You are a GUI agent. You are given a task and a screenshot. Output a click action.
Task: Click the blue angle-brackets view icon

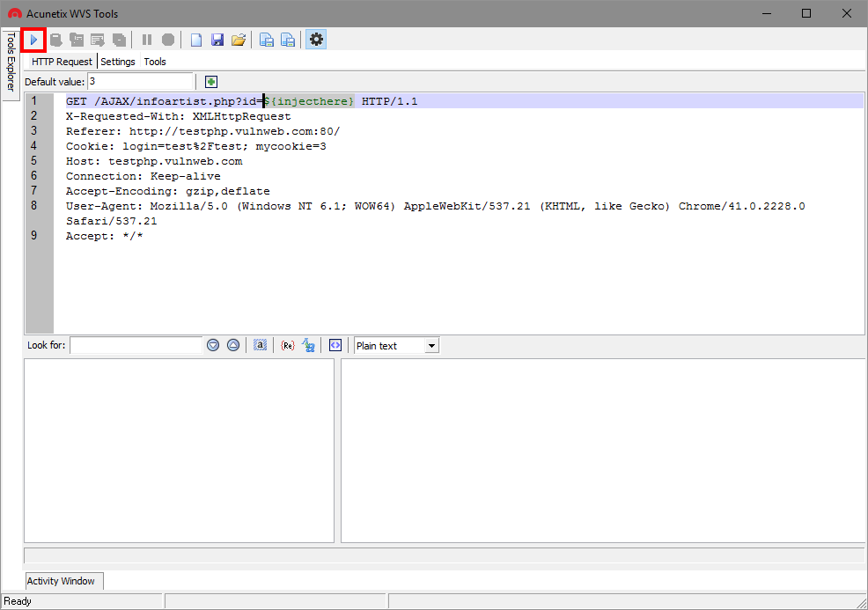click(335, 345)
